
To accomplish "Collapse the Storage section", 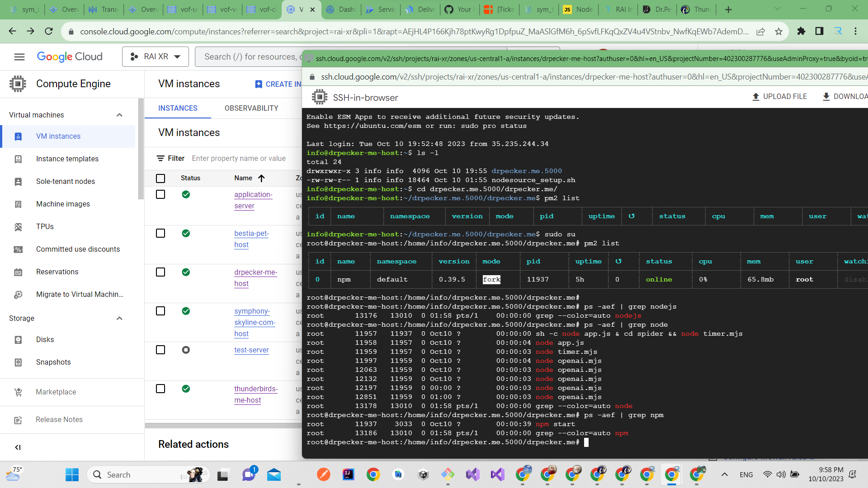I will (119, 318).
